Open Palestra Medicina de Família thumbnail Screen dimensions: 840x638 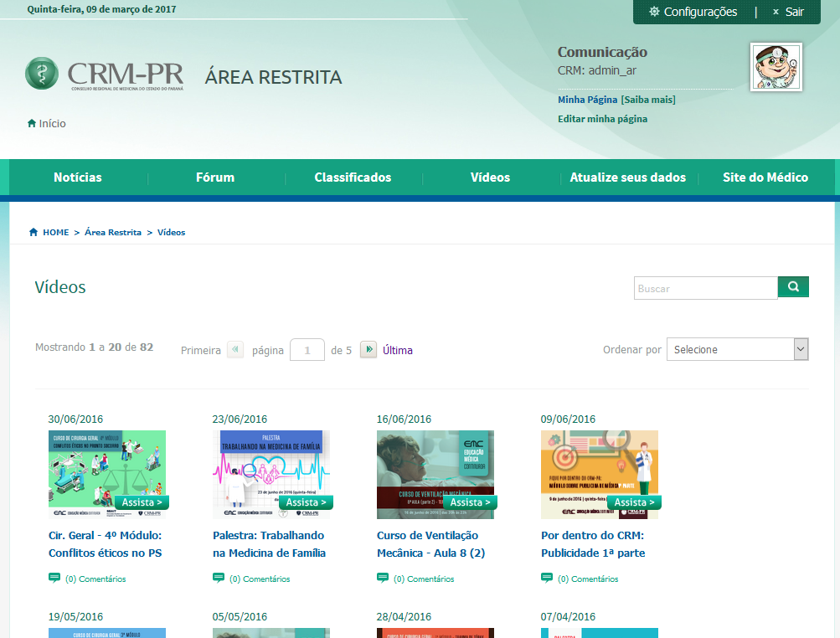coord(271,475)
